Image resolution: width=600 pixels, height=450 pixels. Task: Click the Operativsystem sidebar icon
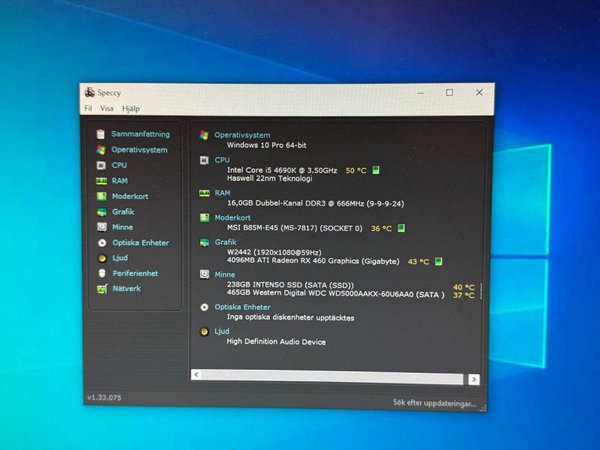coord(101,150)
